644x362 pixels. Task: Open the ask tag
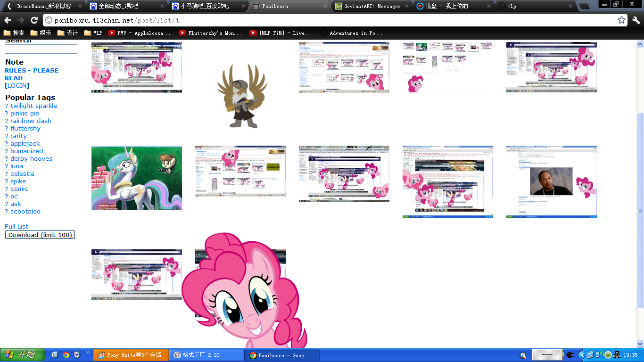click(16, 204)
